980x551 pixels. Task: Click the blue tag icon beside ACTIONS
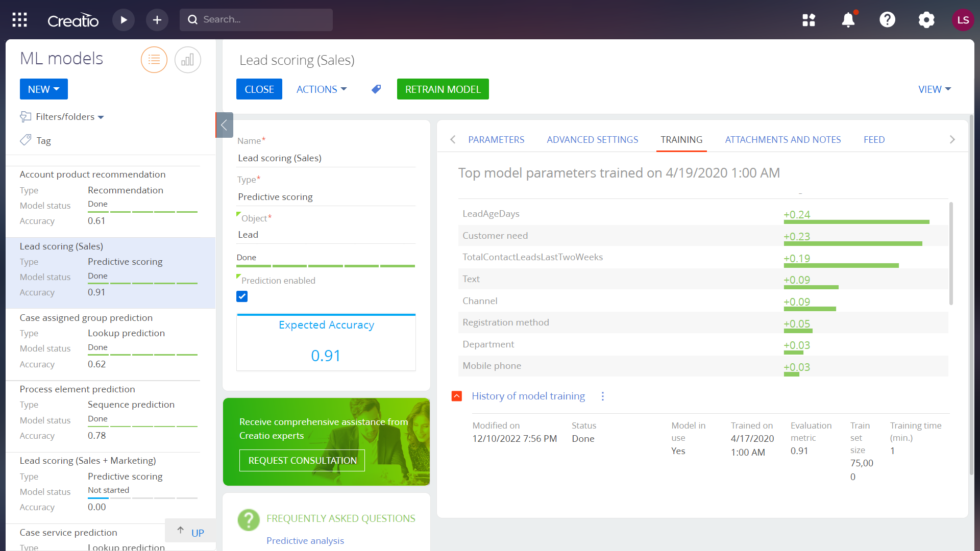[376, 89]
